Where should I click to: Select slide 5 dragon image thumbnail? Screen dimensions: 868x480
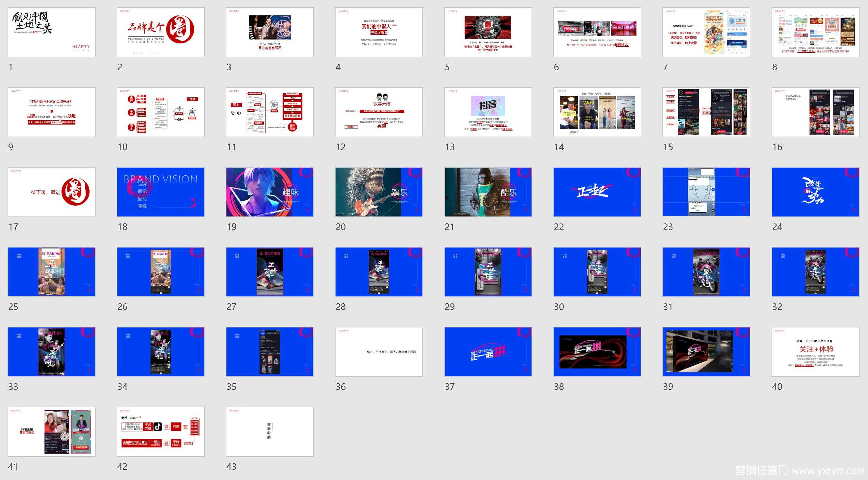click(x=488, y=32)
